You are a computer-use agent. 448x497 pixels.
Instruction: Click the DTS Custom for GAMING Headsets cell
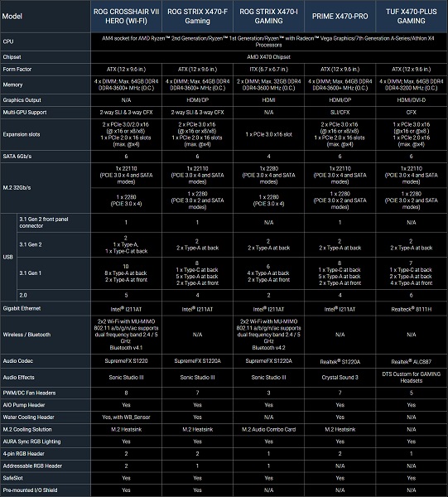tap(412, 377)
